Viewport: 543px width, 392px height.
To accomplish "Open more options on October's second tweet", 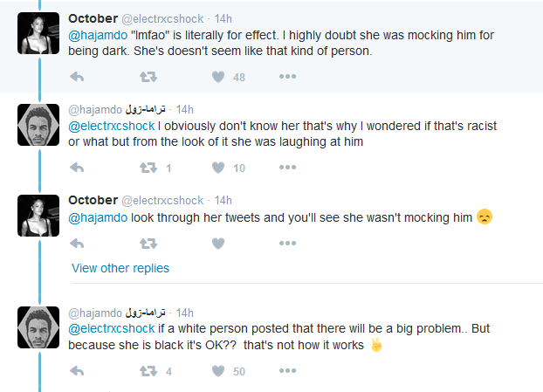I will coord(288,243).
